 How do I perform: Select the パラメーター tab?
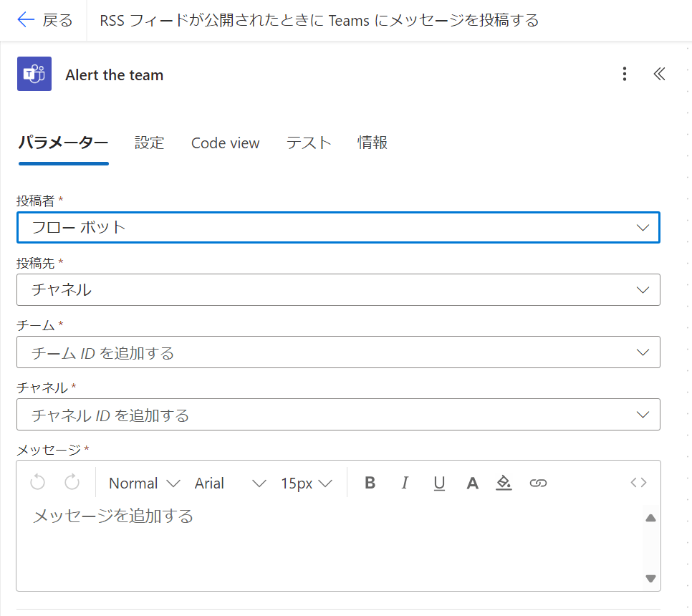tap(64, 143)
